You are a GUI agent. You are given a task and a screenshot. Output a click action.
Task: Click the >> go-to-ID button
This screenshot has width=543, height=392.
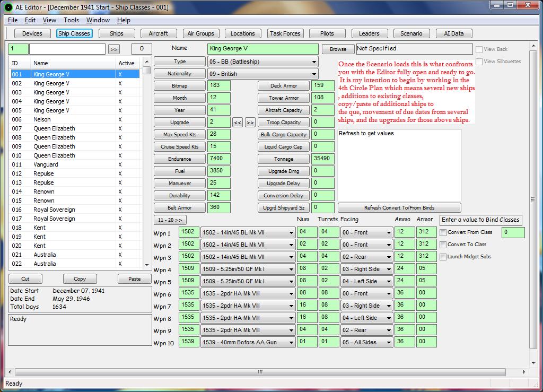113,49
